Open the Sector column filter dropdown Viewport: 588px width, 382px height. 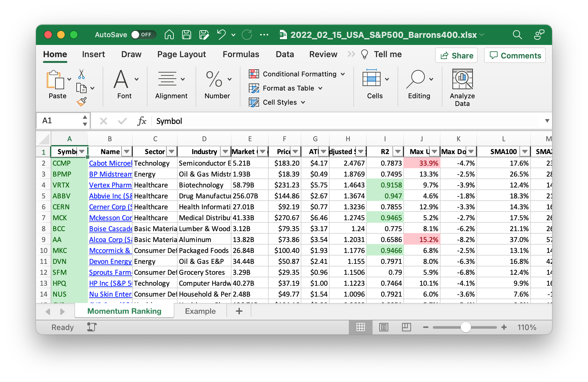point(172,152)
